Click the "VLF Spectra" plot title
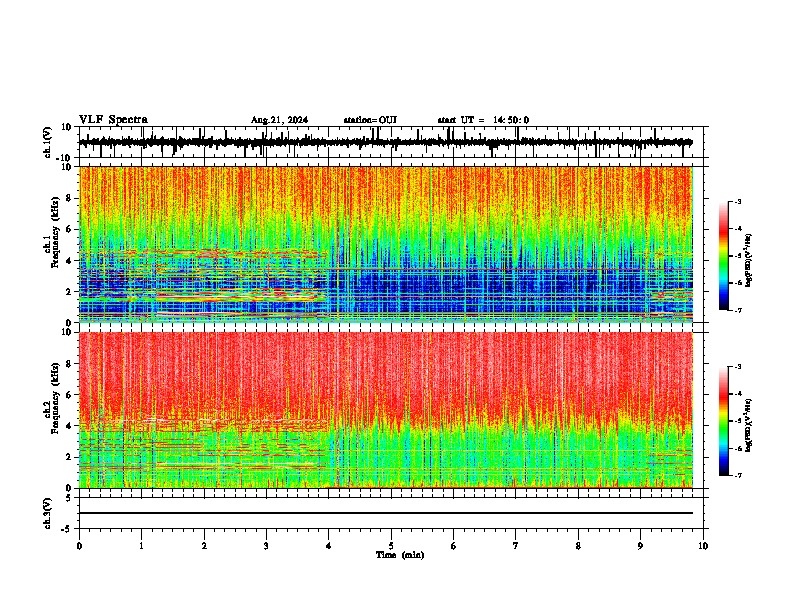The image size is (792, 612). point(113,120)
